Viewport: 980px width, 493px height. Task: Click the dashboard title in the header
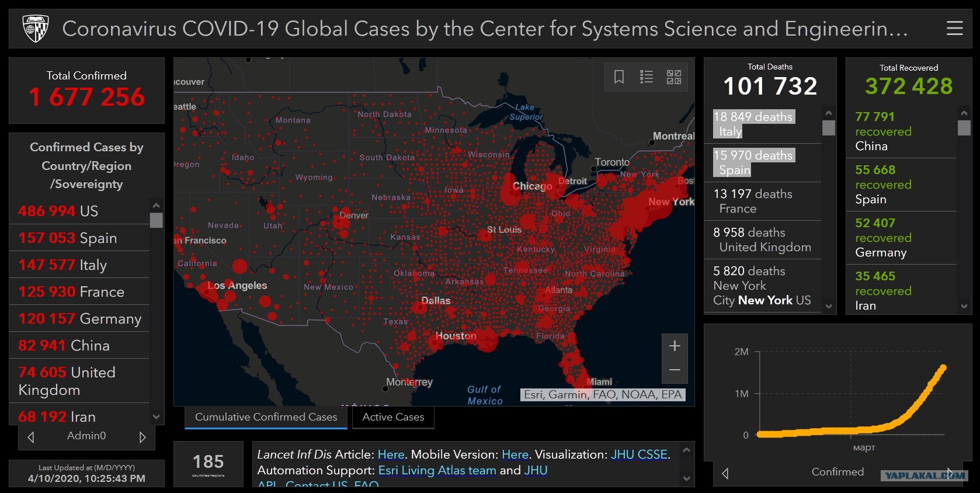pos(485,29)
